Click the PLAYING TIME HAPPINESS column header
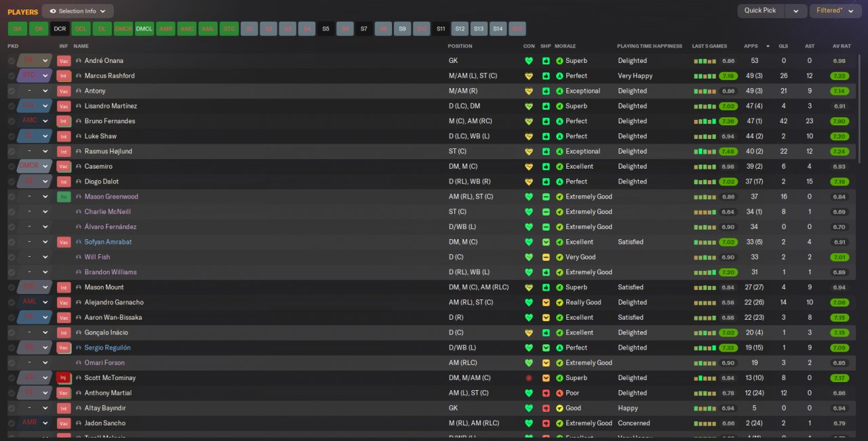This screenshot has height=441, width=868. tap(650, 46)
